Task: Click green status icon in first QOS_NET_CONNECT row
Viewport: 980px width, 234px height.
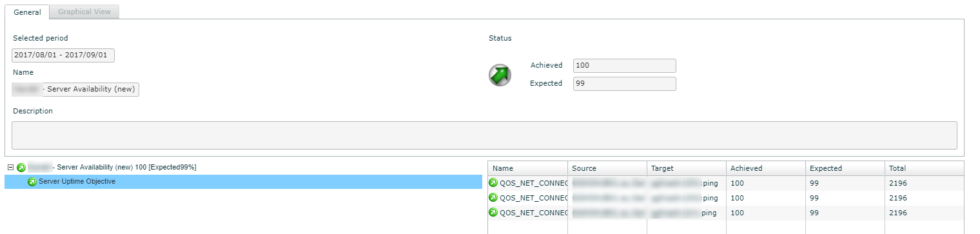Action: tap(494, 183)
